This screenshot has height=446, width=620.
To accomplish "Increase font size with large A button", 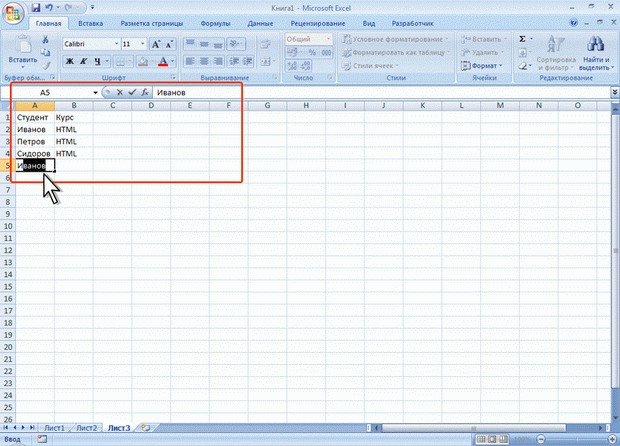I will click(x=156, y=44).
